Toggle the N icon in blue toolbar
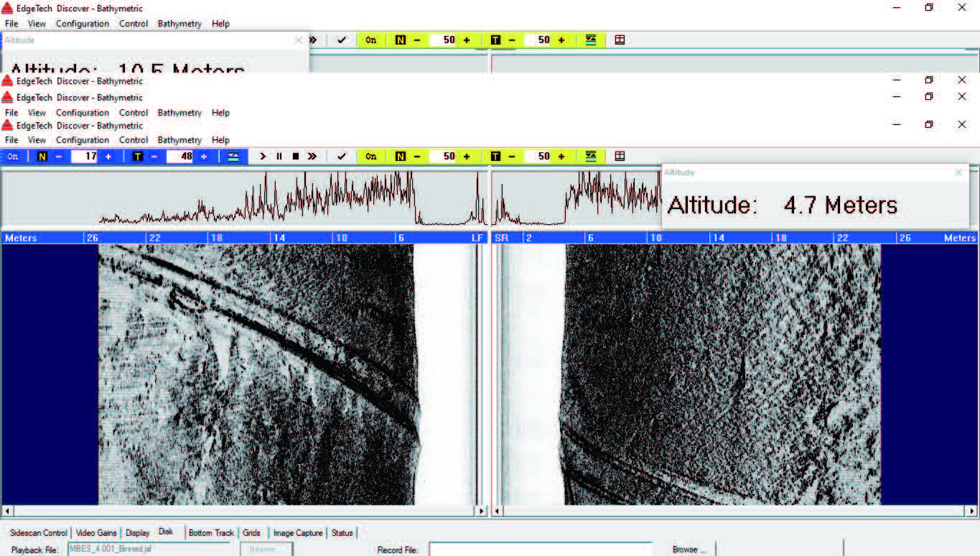The width and height of the screenshot is (980, 556). [42, 157]
